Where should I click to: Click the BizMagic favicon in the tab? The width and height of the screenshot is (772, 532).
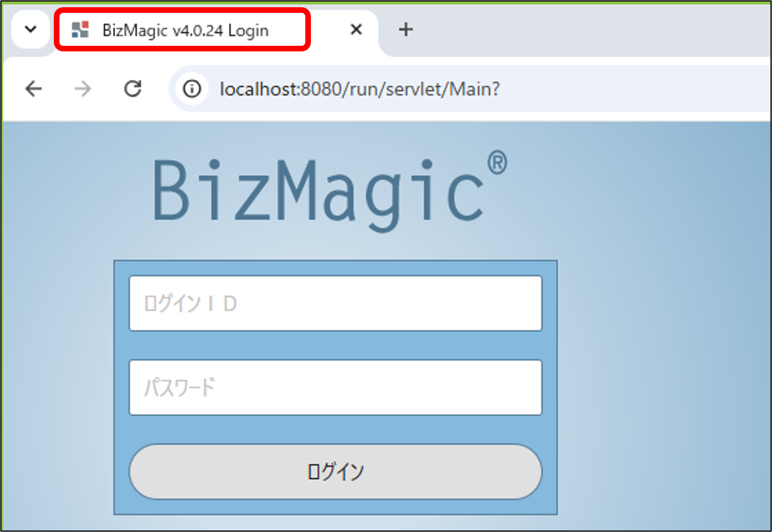[x=80, y=30]
